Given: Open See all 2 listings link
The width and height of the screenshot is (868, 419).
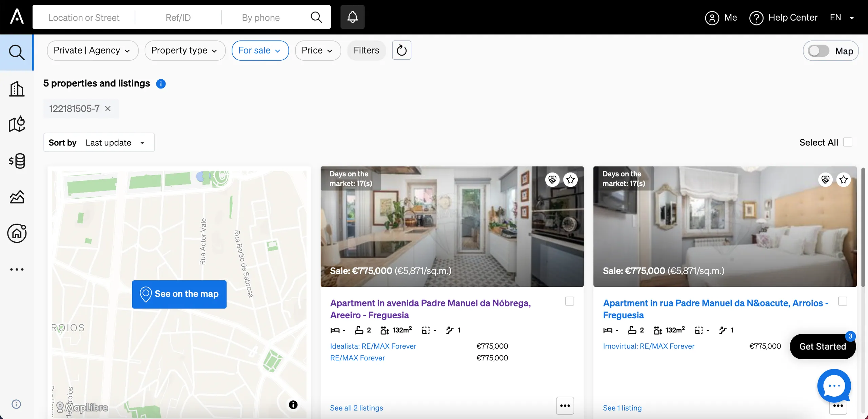Looking at the screenshot, I should [x=356, y=408].
